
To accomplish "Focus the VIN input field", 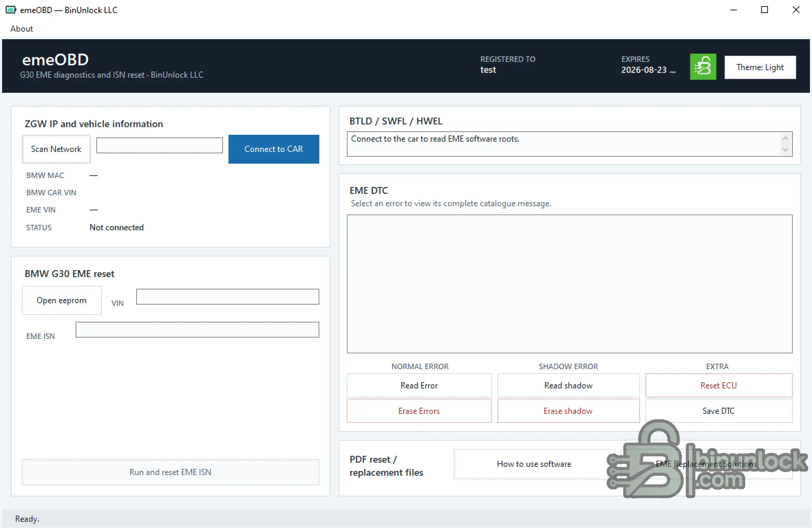I will click(x=227, y=296).
